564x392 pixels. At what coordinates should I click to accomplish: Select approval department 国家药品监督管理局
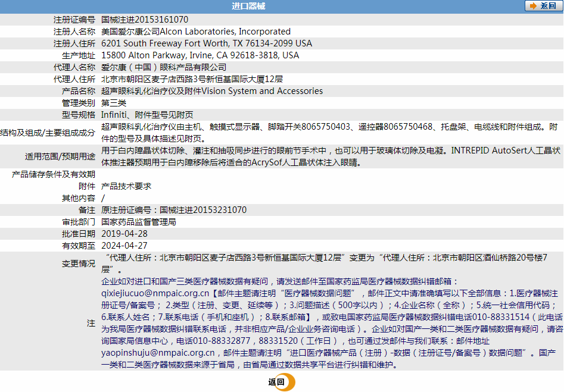139,222
